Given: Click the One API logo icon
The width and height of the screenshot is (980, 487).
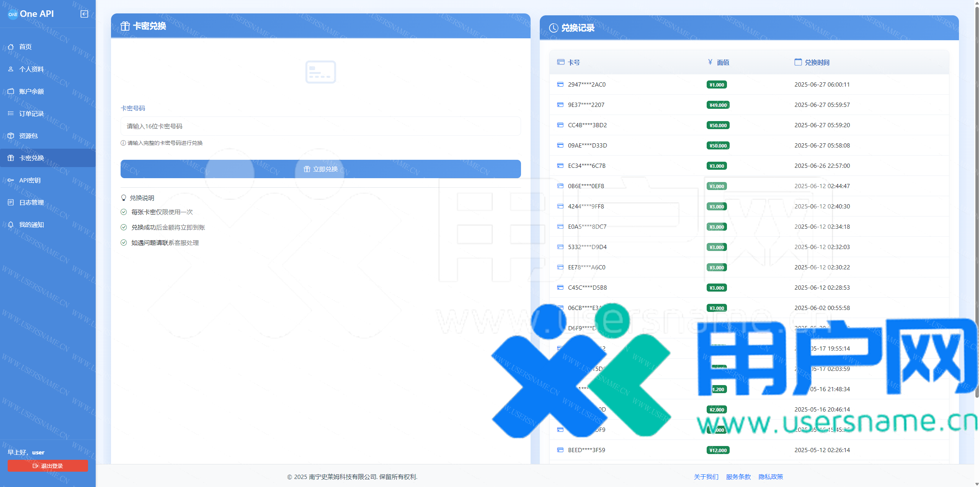Looking at the screenshot, I should coord(13,14).
